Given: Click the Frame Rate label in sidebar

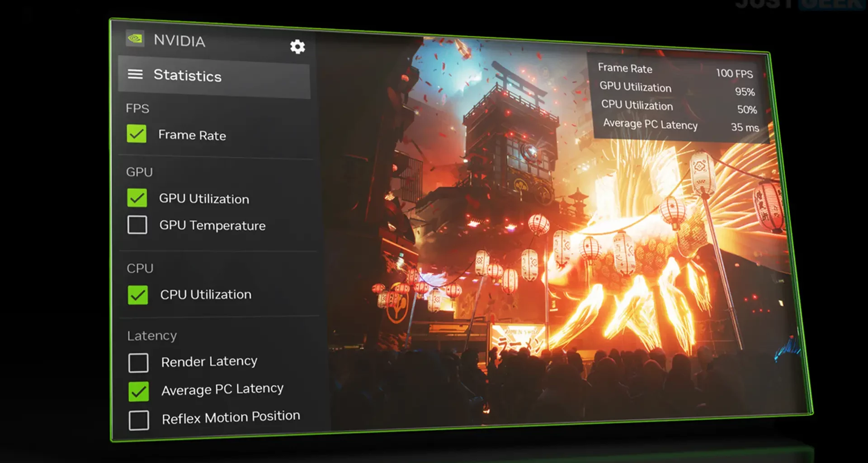Looking at the screenshot, I should [x=192, y=135].
